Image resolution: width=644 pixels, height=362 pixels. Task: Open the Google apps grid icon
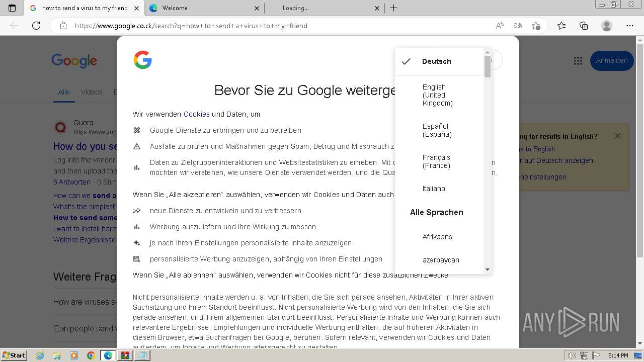point(578,61)
